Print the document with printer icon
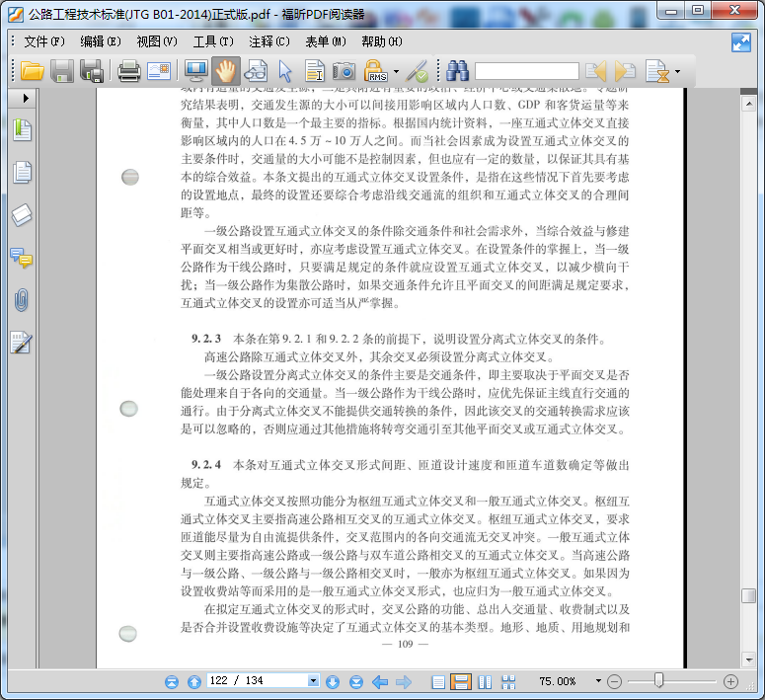Screen dimensions: 765x700 (128, 71)
